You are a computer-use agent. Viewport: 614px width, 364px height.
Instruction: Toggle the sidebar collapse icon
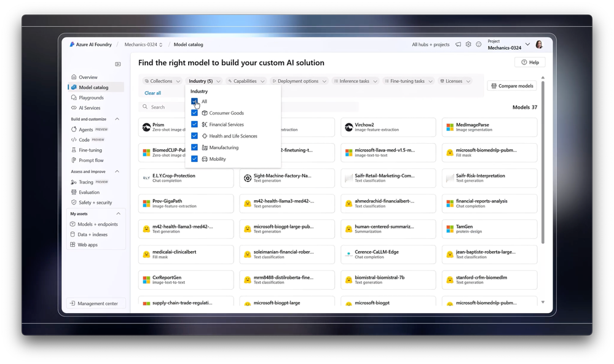(118, 64)
